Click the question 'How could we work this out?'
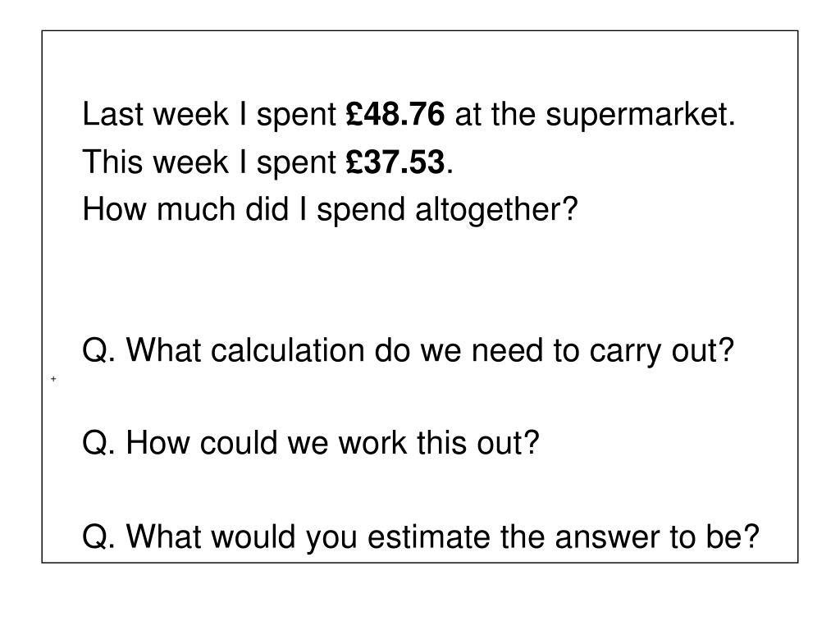 point(332,443)
